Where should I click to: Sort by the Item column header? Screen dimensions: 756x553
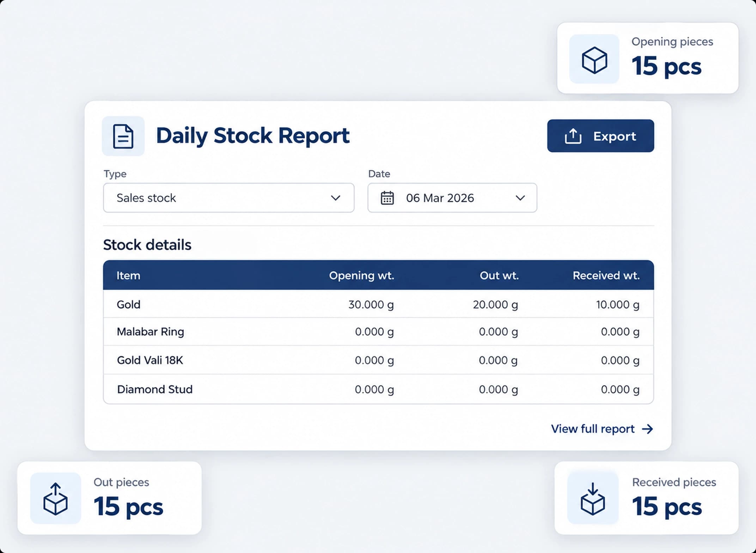click(x=128, y=275)
